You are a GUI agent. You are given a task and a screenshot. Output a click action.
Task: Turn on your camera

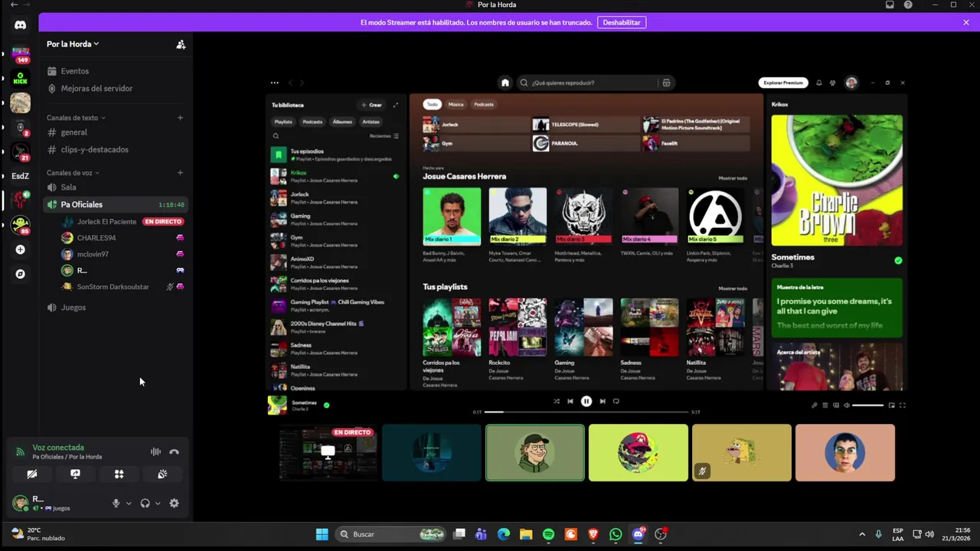tap(32, 474)
